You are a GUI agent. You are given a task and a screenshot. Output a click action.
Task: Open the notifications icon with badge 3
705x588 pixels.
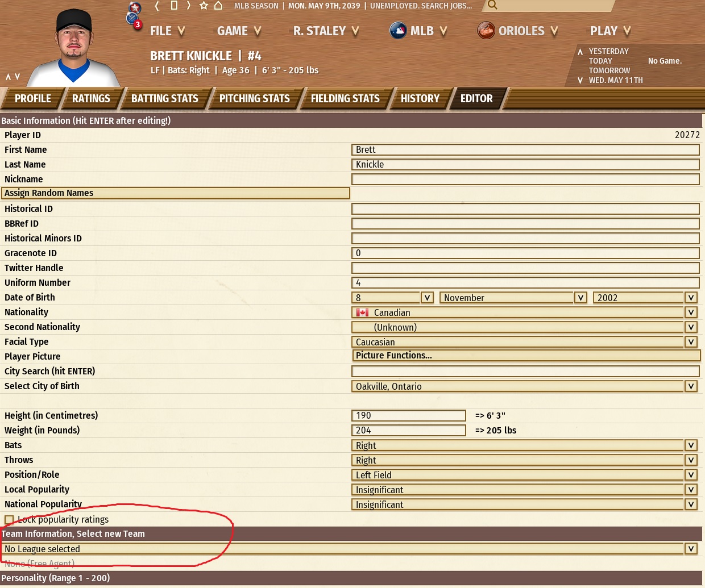coord(134,20)
